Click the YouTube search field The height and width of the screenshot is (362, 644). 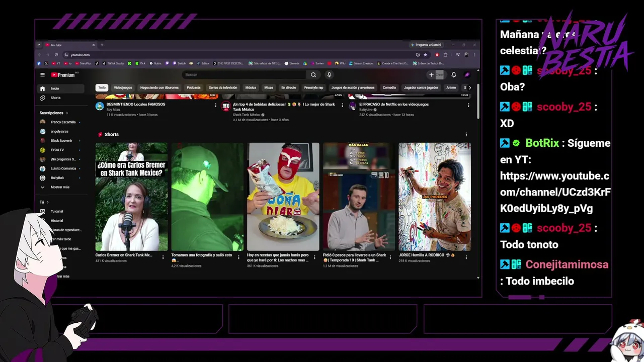click(244, 75)
